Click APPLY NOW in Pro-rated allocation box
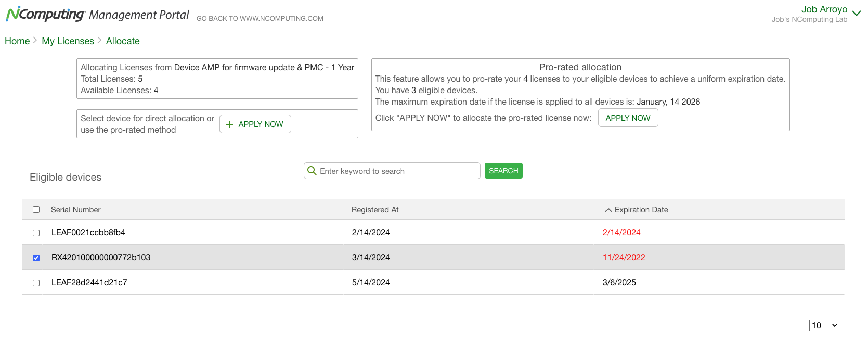The image size is (868, 342). (x=628, y=118)
